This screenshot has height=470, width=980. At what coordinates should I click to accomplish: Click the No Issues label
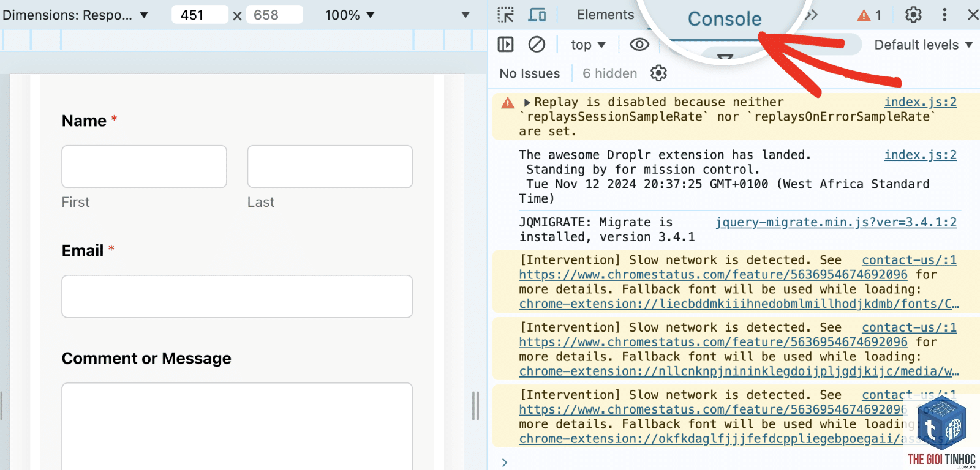[x=530, y=73]
